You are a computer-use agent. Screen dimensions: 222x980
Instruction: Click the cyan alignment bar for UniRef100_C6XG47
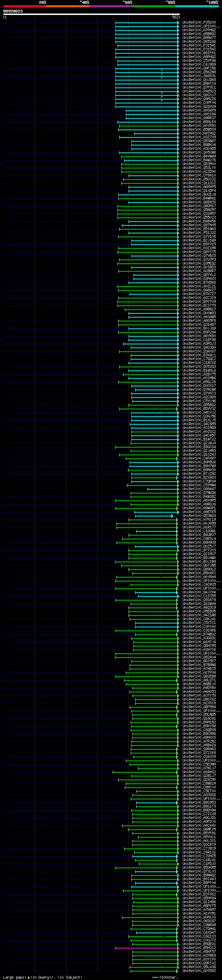pyautogui.click(x=157, y=932)
